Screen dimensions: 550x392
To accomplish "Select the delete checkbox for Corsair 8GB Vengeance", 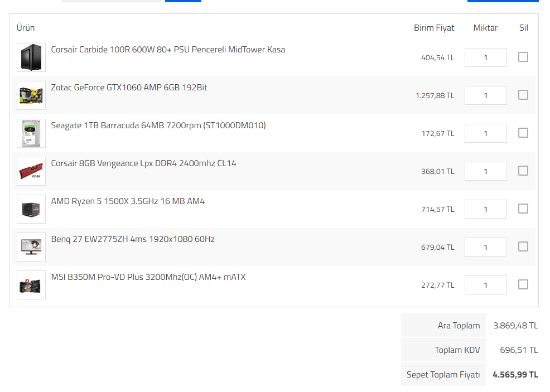I will click(523, 171).
